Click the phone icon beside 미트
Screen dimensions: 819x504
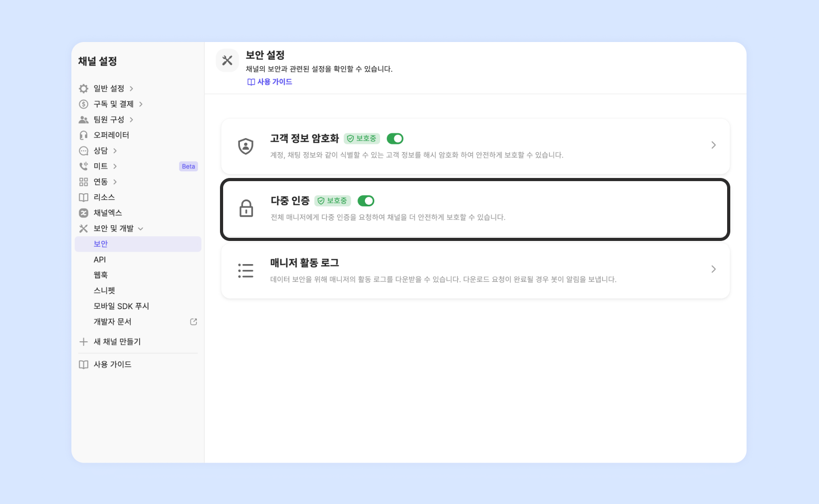tap(83, 166)
